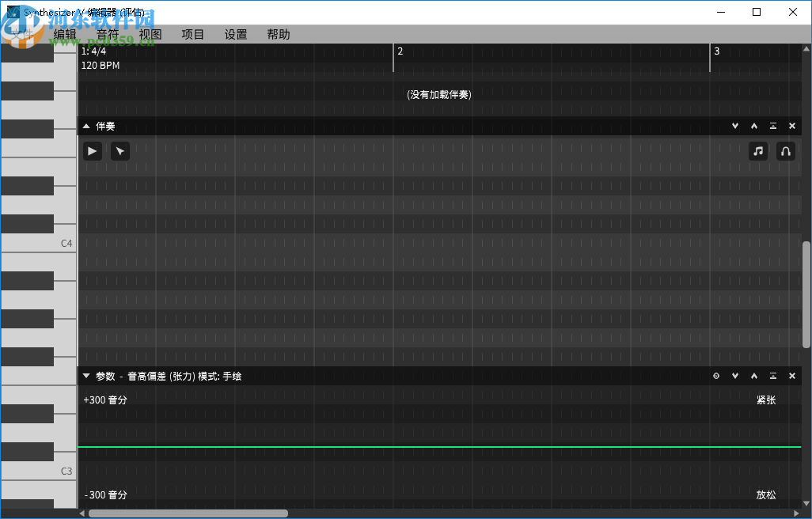
Task: Close the 伴奏 panel
Action: (x=791, y=126)
